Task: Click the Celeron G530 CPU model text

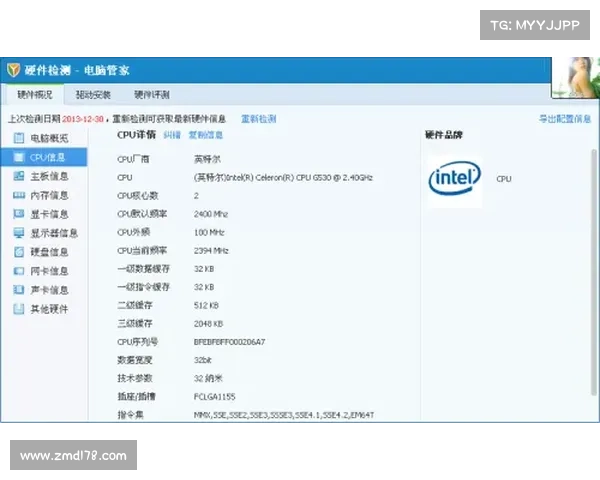Action: point(283,178)
